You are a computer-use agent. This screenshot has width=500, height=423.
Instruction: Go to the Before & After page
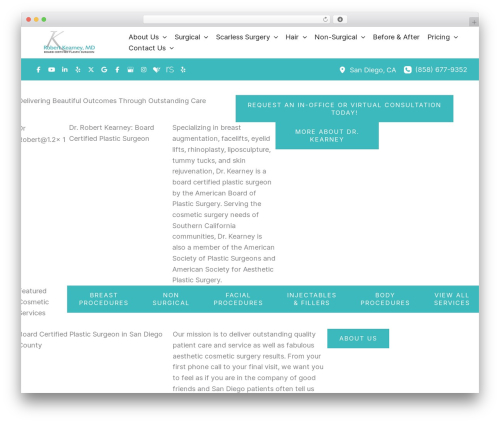[396, 37]
